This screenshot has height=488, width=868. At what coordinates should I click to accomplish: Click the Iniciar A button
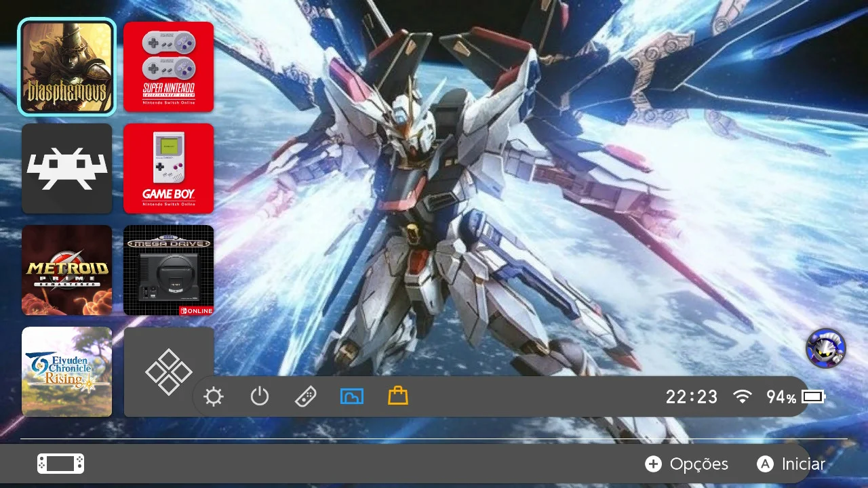(791, 464)
